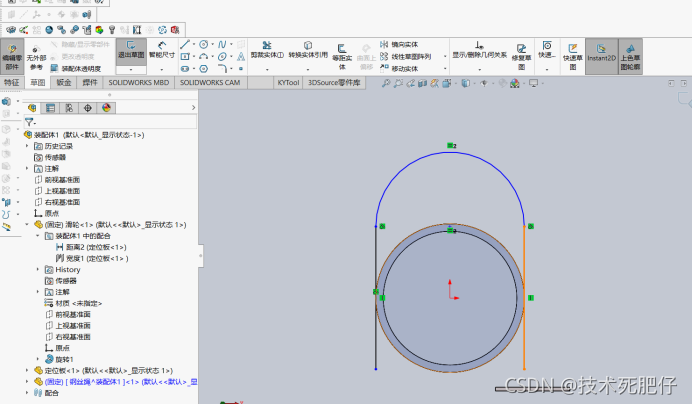693x404 pixels.
Task: Click Zoom to Area in view toolbar
Action: (398, 83)
